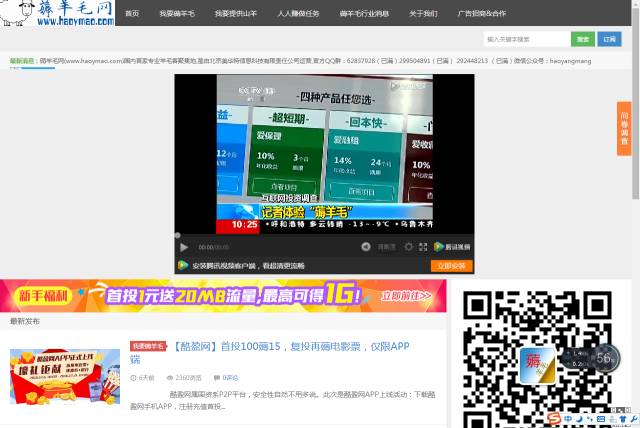640x428 pixels.
Task: Click the Tencent Video logo in the player
Action: click(x=452, y=247)
